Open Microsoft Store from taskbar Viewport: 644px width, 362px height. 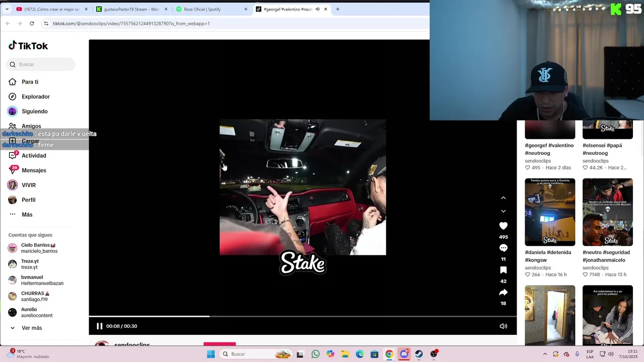tap(374, 354)
